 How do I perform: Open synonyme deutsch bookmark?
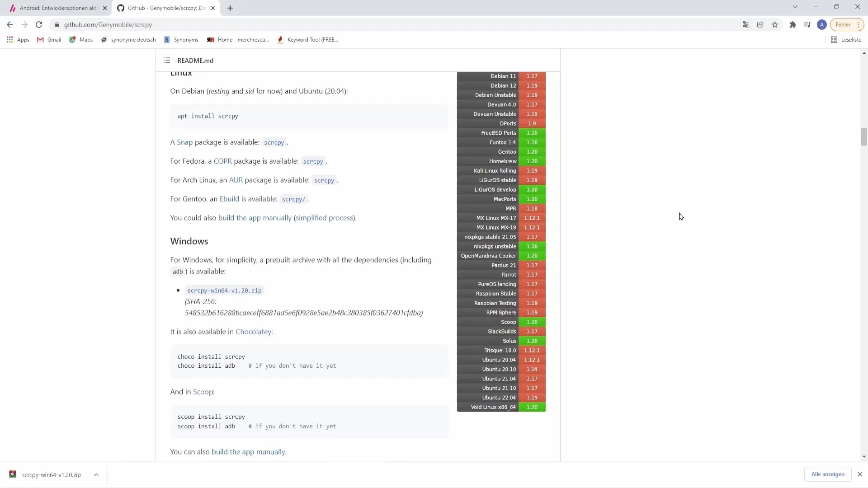[x=128, y=40]
